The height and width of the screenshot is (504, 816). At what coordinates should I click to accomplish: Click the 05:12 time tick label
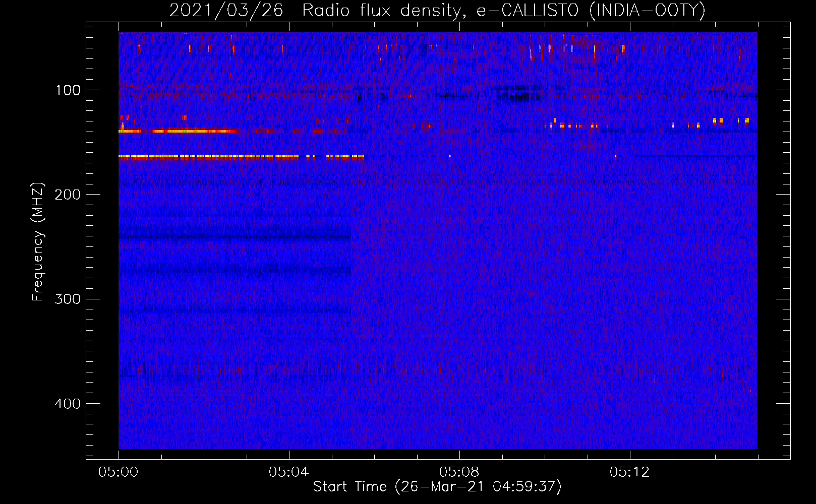630,472
